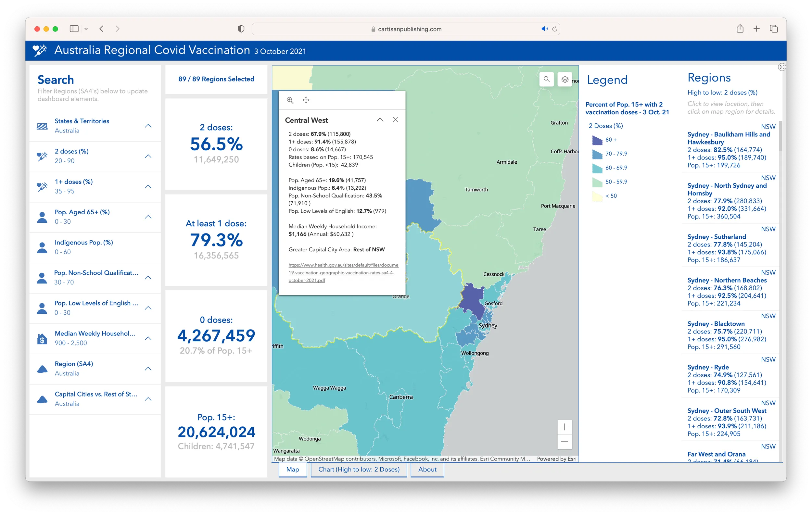
Task: Click the States & Territories flag icon
Action: pos(42,126)
